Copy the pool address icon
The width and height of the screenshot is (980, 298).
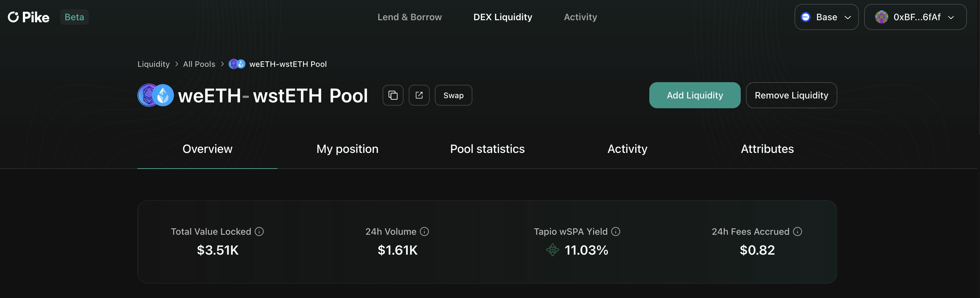click(x=393, y=96)
